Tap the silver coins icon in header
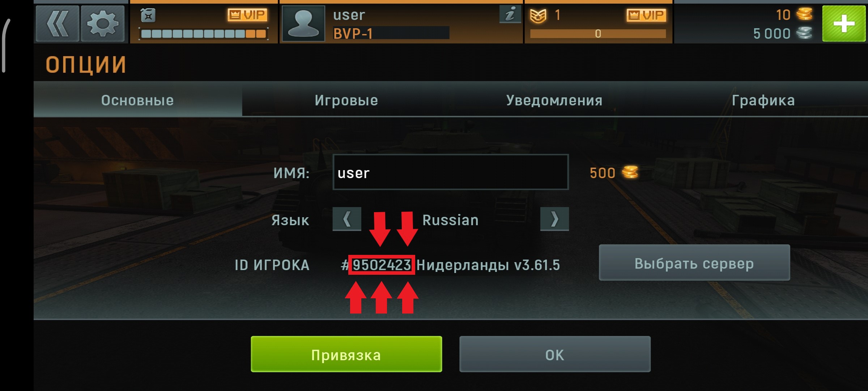Image resolution: width=868 pixels, height=391 pixels. [804, 33]
